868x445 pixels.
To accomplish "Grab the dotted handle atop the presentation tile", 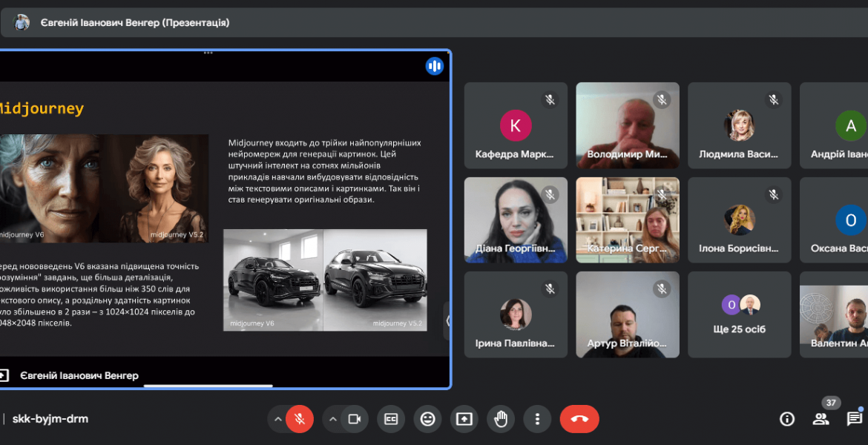I will (208, 53).
